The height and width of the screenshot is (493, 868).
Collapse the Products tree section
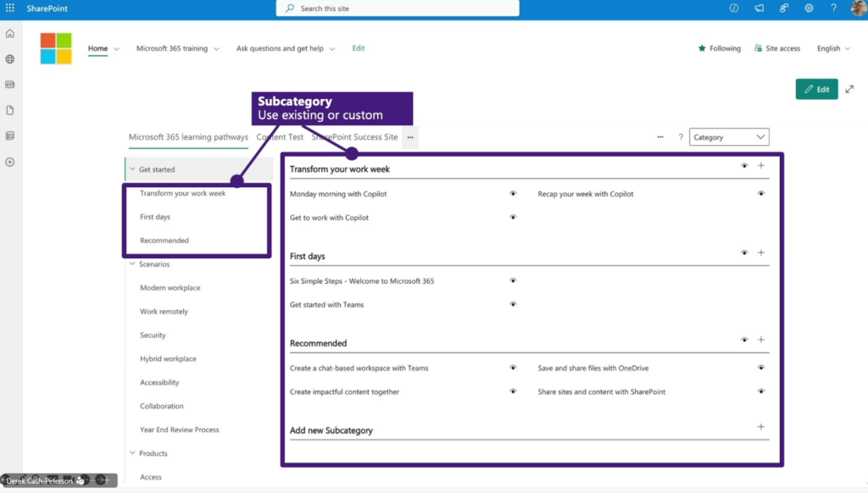click(x=132, y=453)
